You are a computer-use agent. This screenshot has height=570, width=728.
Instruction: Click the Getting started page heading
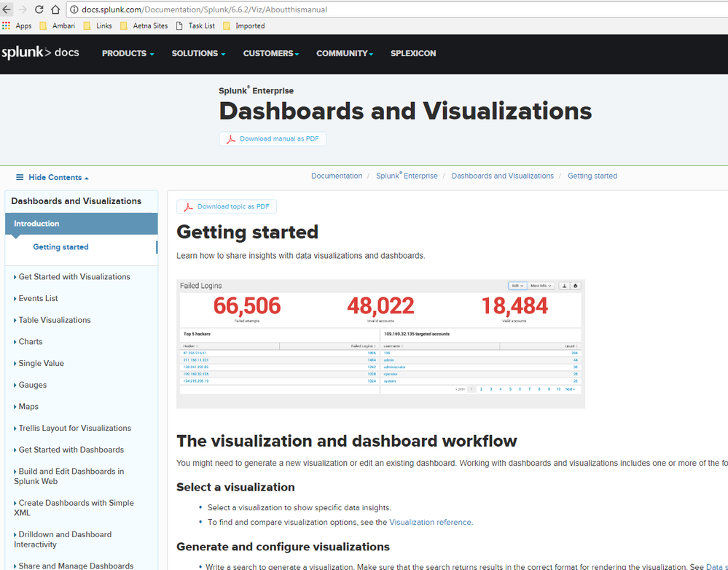[x=248, y=233]
